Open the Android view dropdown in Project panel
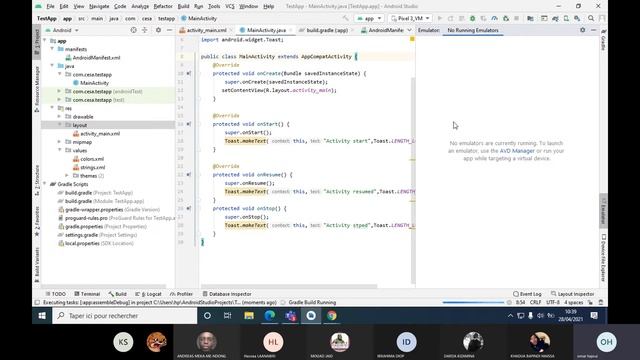The width and height of the screenshot is (640, 360). tap(62, 30)
